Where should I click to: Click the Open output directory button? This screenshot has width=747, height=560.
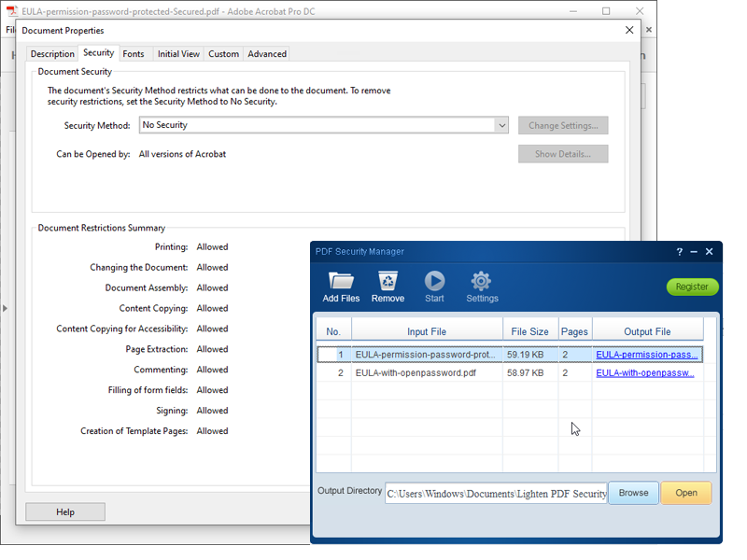[686, 493]
